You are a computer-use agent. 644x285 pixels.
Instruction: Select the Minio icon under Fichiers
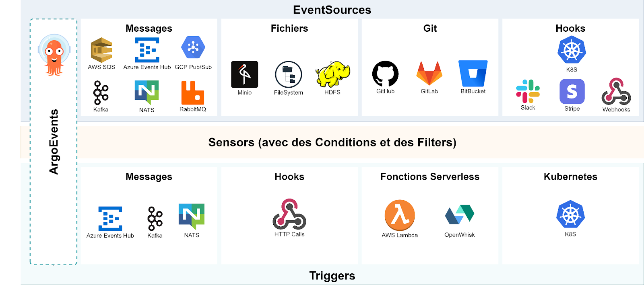pos(244,74)
